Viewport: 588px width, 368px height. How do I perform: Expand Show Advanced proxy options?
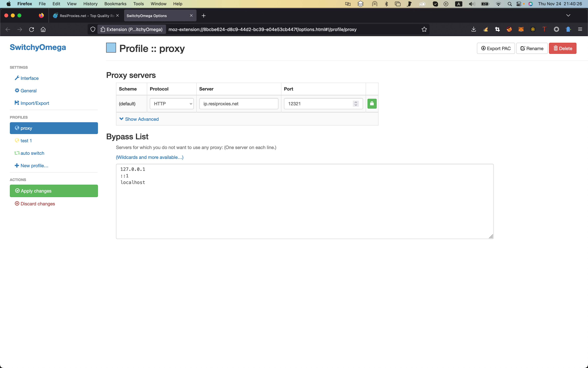click(x=139, y=119)
